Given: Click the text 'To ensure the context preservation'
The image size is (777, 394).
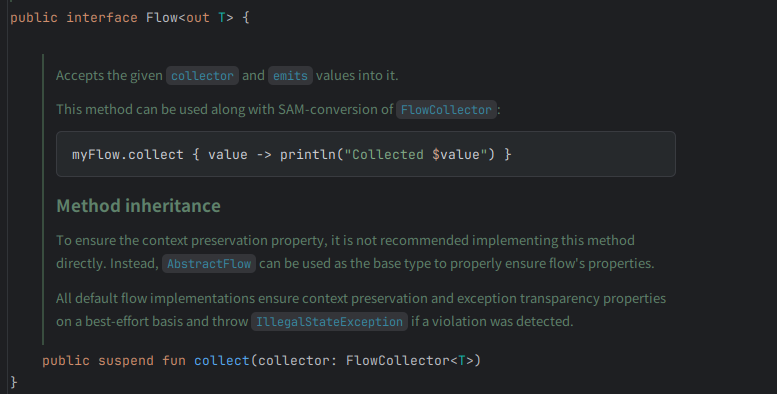Looking at the screenshot, I should [191, 240].
